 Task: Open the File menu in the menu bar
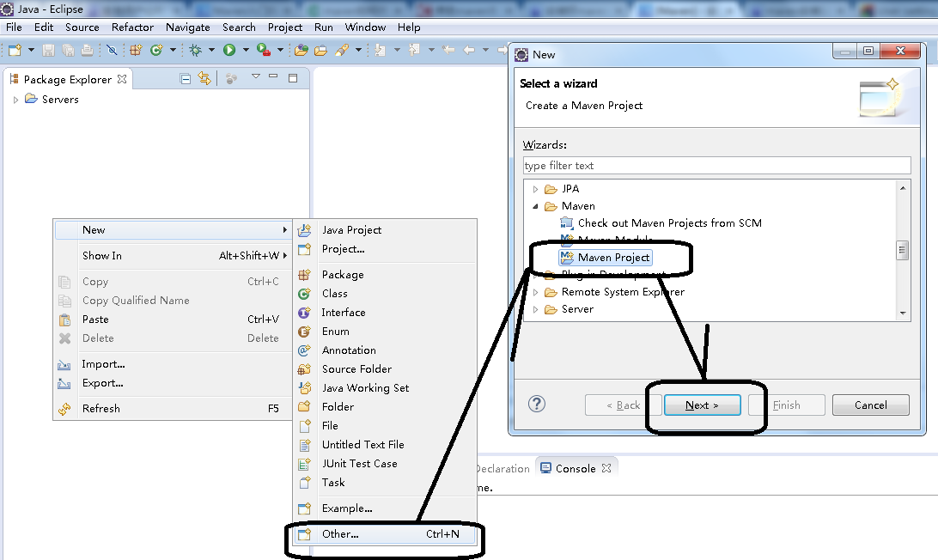[14, 27]
